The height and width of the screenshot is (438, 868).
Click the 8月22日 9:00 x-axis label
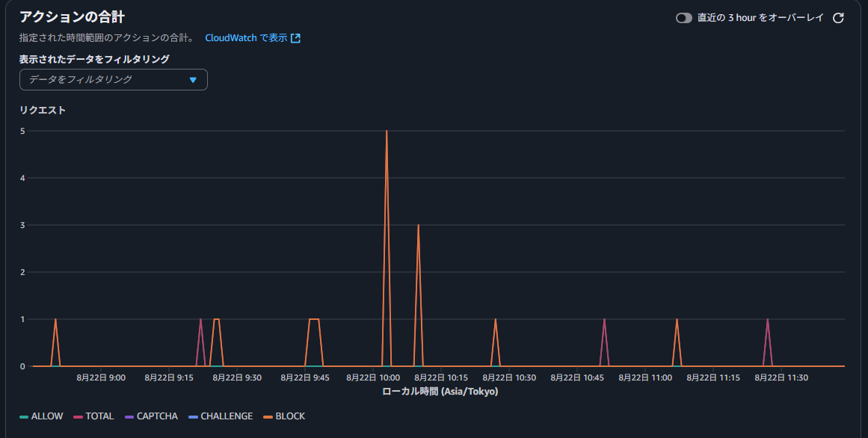tap(101, 378)
